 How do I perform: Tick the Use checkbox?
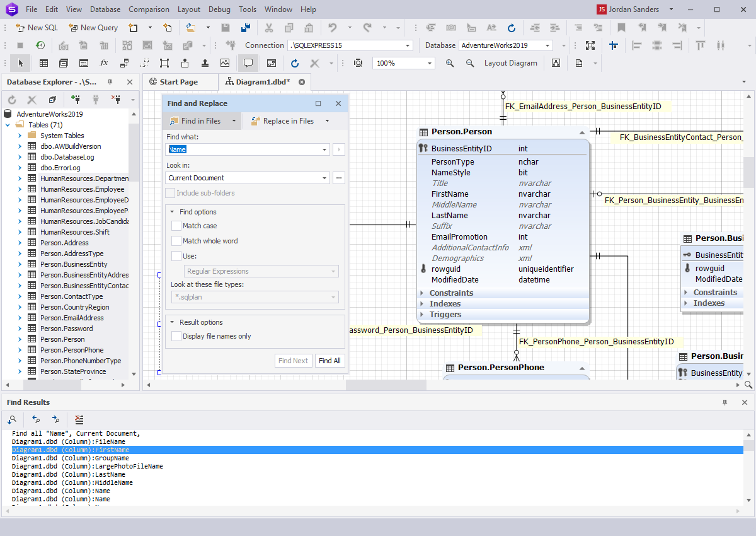(176, 256)
